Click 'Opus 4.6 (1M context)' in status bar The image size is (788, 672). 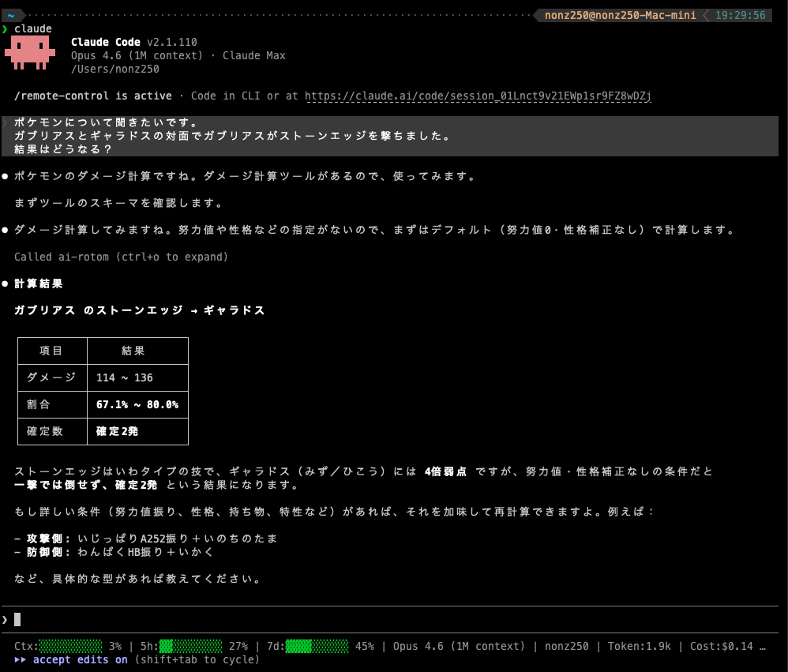(459, 646)
